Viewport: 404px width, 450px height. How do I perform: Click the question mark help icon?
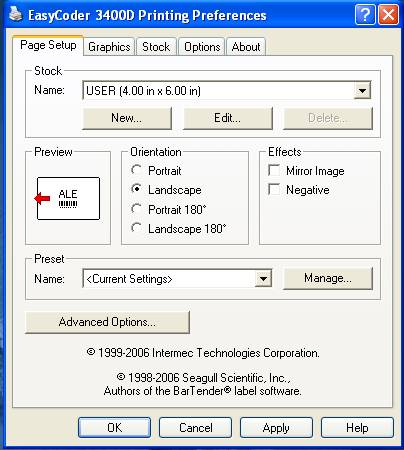(365, 15)
